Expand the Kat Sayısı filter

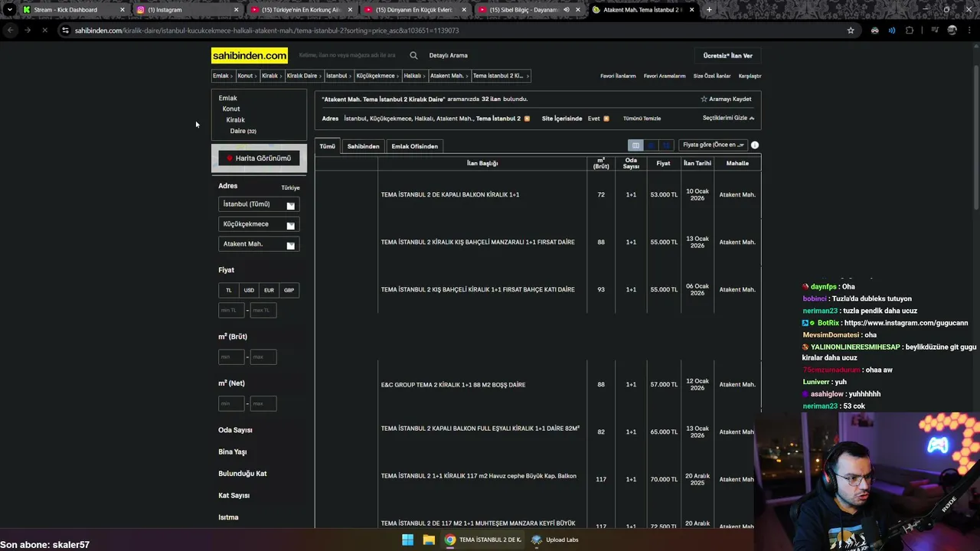(x=234, y=495)
